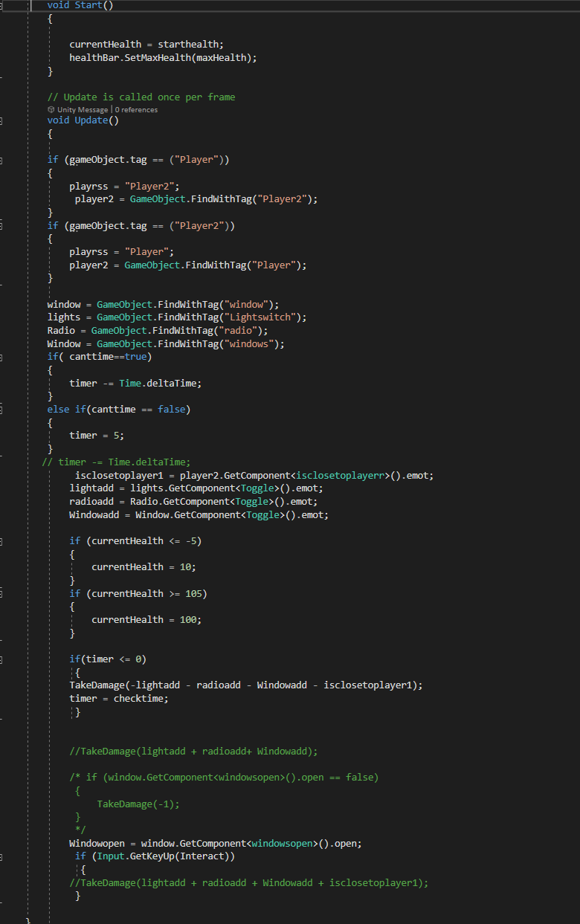This screenshot has height=924, width=580.
Task: Collapse the if Input.GetKeyUp(Interact) block
Action: coord(1,857)
